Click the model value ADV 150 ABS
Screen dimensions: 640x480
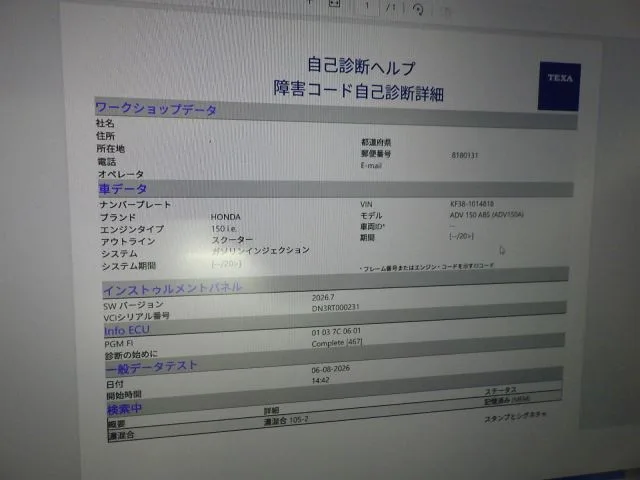(487, 215)
